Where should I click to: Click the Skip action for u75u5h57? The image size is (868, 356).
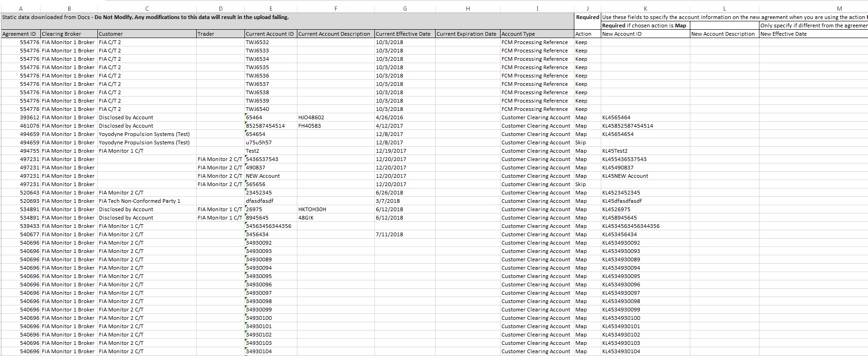coord(587,142)
